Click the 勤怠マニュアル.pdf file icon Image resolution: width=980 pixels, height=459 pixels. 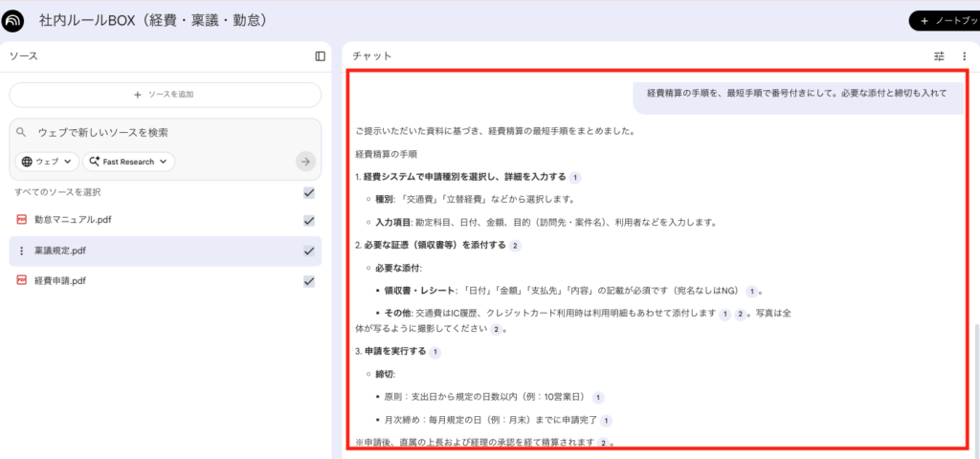21,220
